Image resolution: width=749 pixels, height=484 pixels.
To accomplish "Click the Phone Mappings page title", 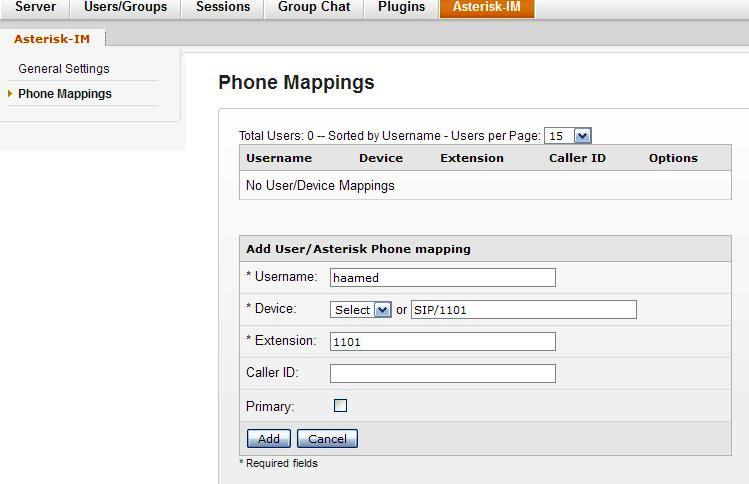I will point(296,83).
